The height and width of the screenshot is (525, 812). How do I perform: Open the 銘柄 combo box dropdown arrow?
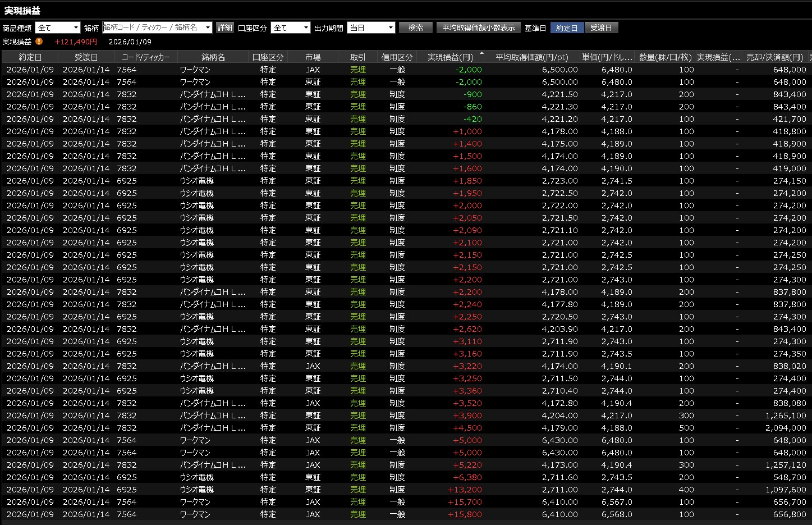[208, 28]
